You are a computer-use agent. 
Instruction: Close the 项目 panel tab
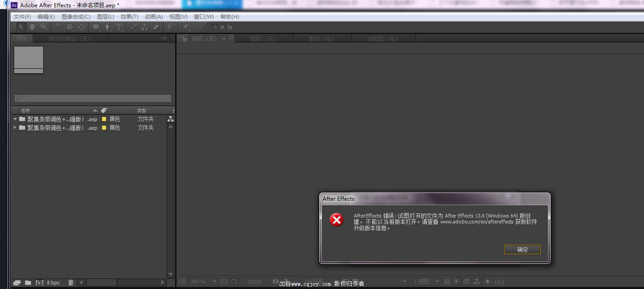[x=30, y=39]
